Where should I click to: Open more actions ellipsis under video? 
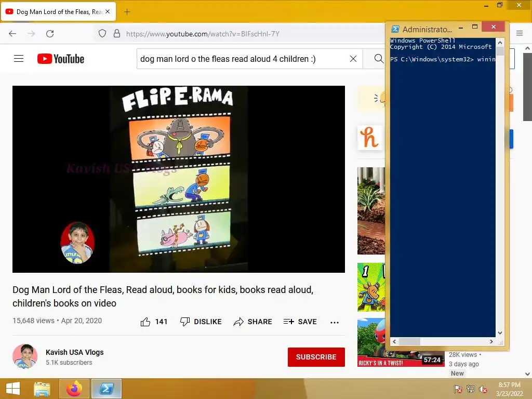pyautogui.click(x=335, y=322)
